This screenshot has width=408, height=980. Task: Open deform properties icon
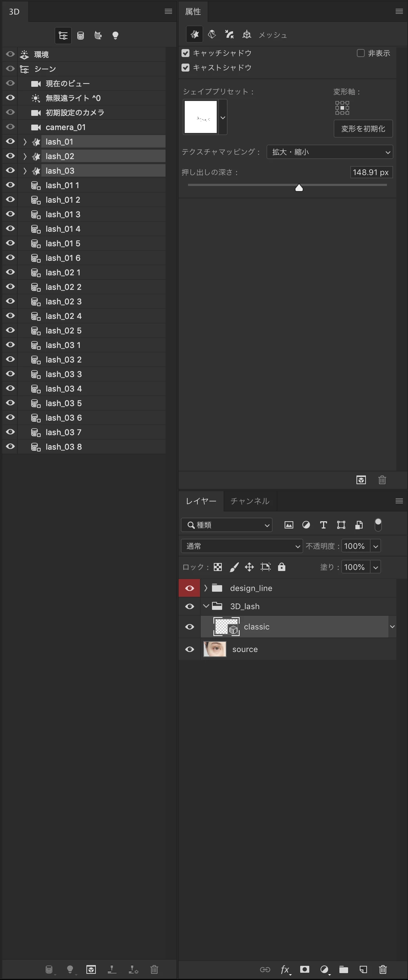tap(212, 35)
